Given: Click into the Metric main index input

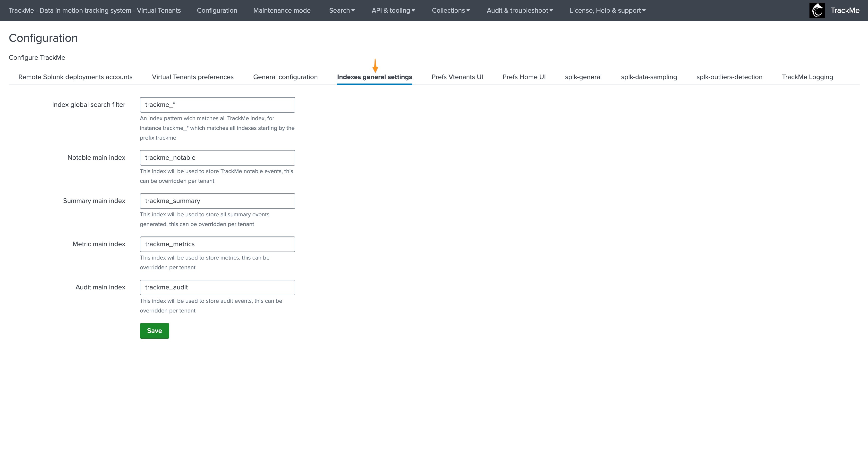Looking at the screenshot, I should coord(217,244).
